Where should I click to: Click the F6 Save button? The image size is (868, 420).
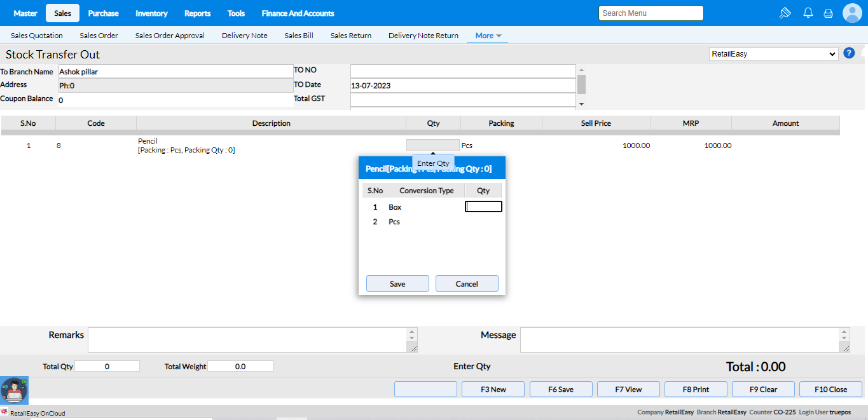coord(561,390)
